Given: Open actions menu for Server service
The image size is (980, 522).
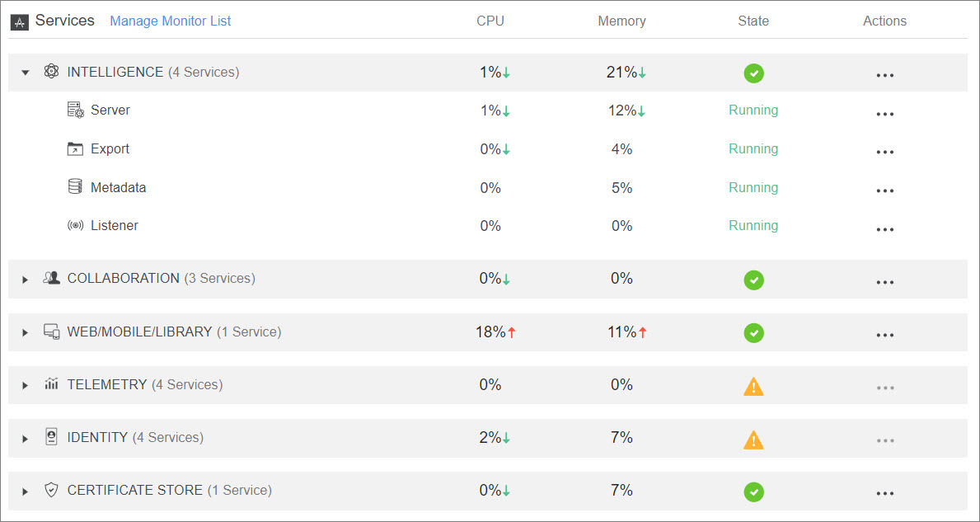Looking at the screenshot, I should tap(885, 114).
